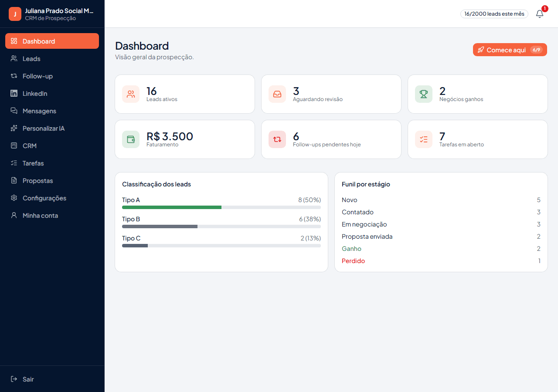Open the CRM menu item
Image resolution: width=558 pixels, height=392 pixels.
52,145
